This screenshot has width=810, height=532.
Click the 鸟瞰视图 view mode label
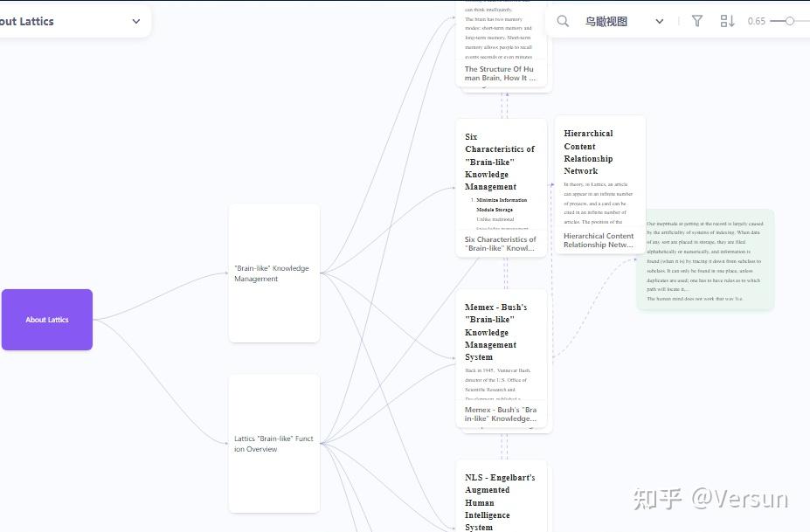606,21
